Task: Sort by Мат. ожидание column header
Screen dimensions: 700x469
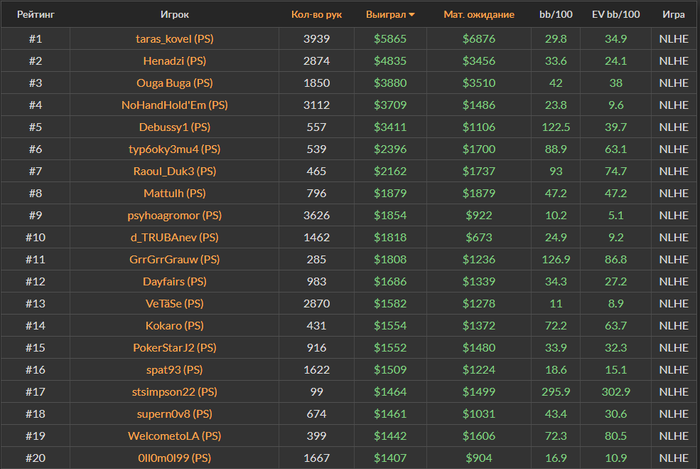Action: point(479,14)
